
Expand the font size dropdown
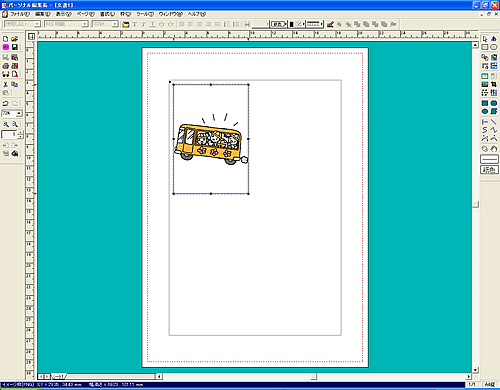[115, 24]
